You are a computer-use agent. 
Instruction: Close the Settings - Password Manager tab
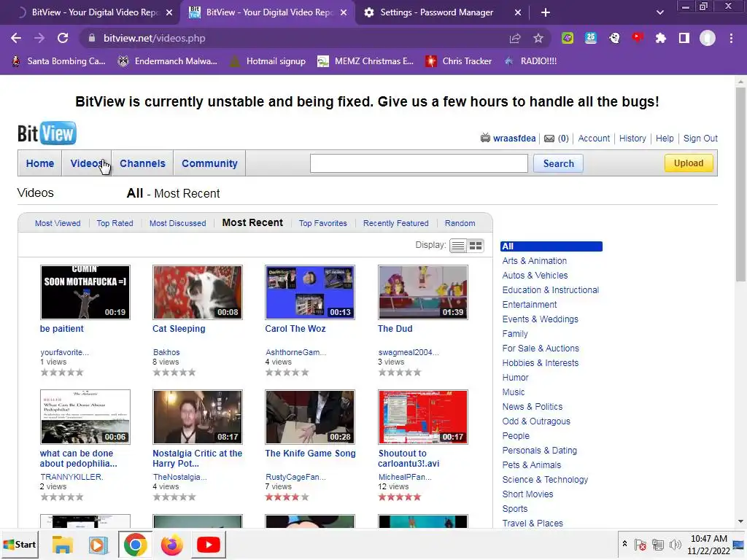518,12
